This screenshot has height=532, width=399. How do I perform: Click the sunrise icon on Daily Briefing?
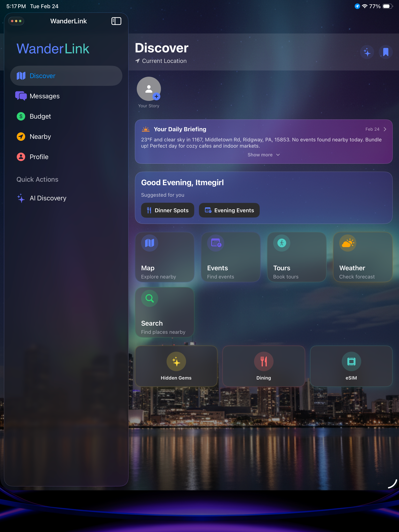(x=146, y=129)
